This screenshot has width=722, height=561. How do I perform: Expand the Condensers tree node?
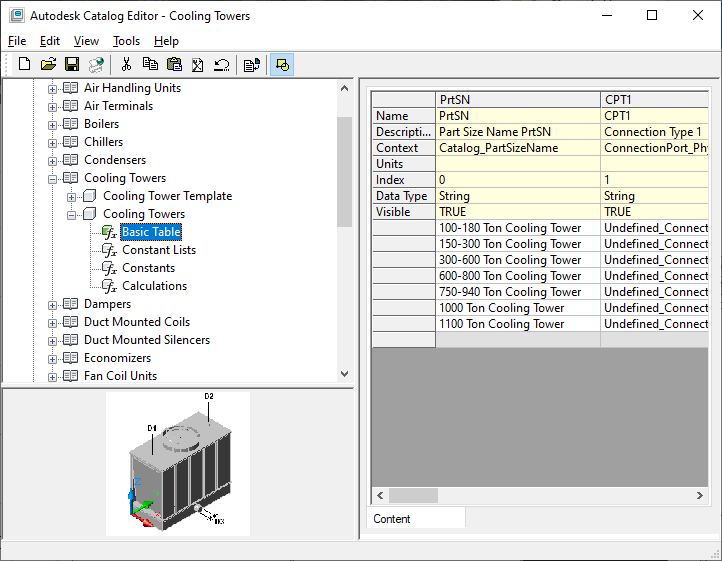click(x=52, y=161)
